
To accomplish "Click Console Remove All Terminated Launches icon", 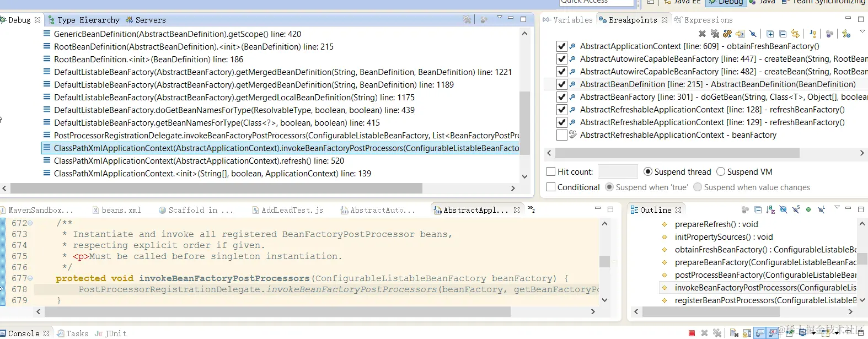I will pyautogui.click(x=717, y=333).
